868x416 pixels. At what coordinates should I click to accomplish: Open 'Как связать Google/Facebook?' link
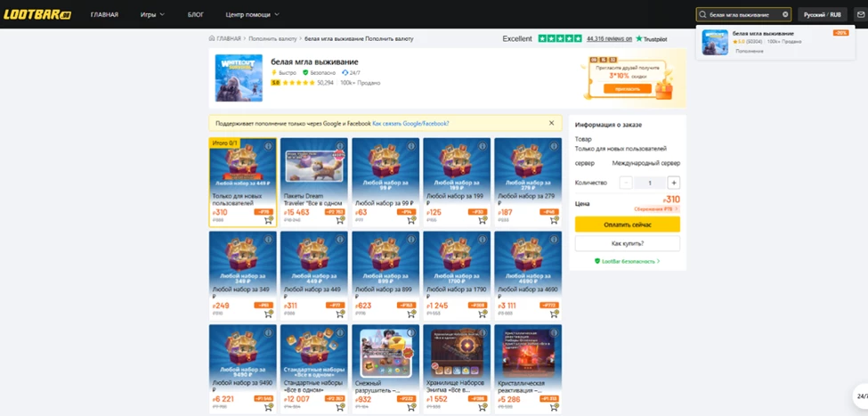pos(410,123)
